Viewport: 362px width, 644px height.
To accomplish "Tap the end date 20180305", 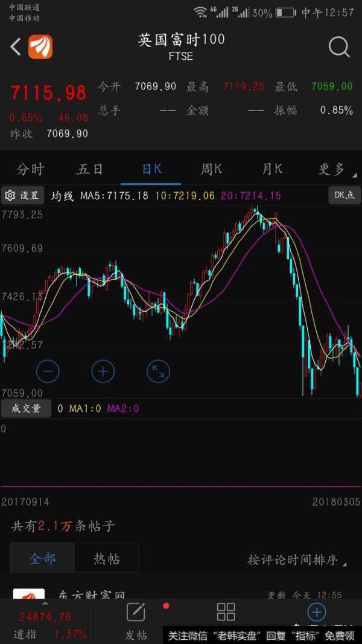I will (x=336, y=501).
